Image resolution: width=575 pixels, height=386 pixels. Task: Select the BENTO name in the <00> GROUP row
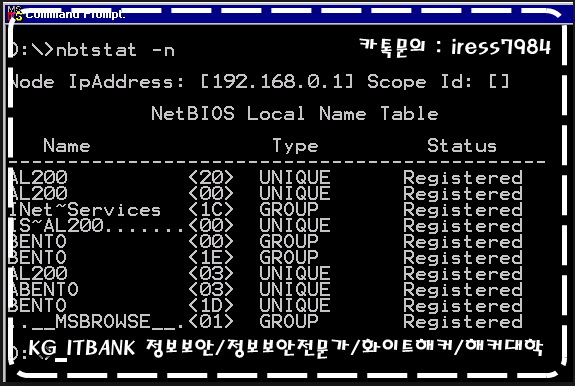coord(37,242)
